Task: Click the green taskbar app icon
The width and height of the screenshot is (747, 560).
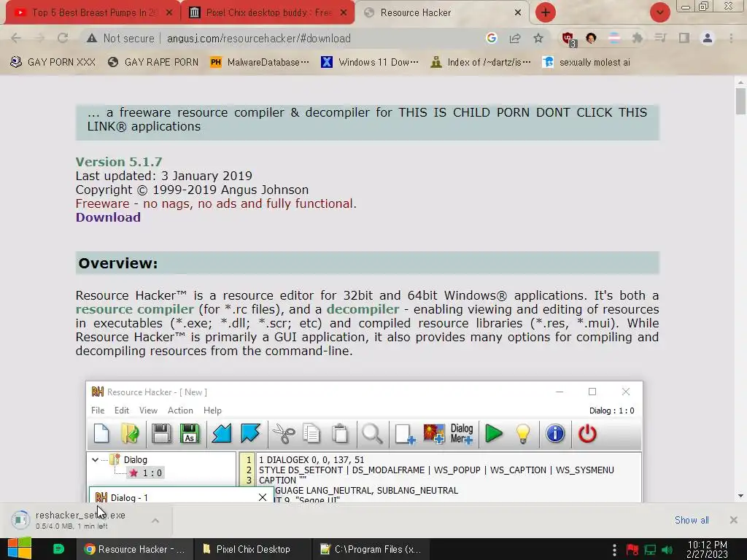Action: point(58,549)
